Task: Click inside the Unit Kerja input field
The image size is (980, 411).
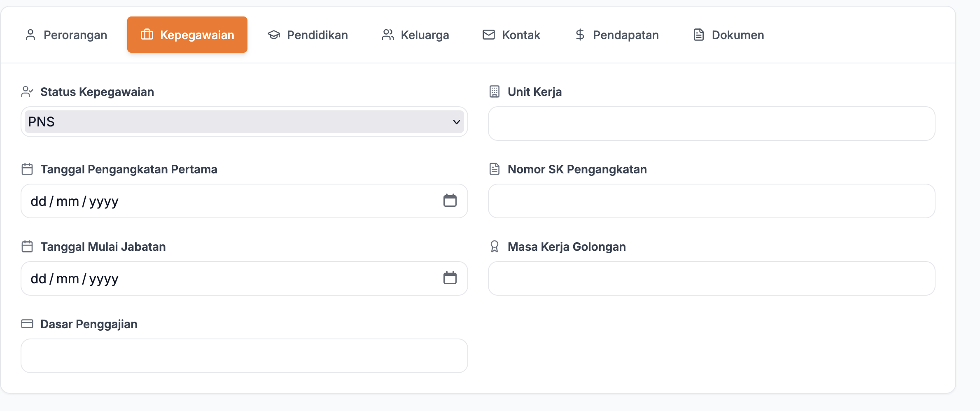Action: click(711, 124)
